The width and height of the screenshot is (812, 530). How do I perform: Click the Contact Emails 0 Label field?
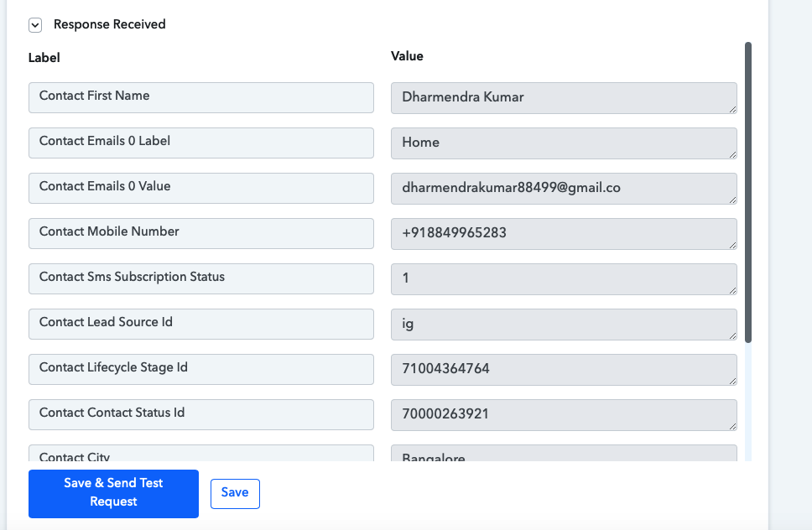pos(201,143)
